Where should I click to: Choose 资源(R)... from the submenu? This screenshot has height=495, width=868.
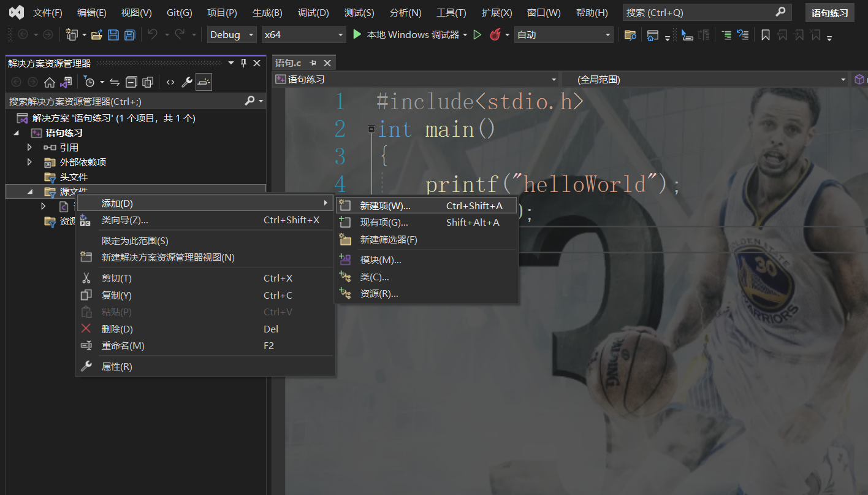[426, 294]
